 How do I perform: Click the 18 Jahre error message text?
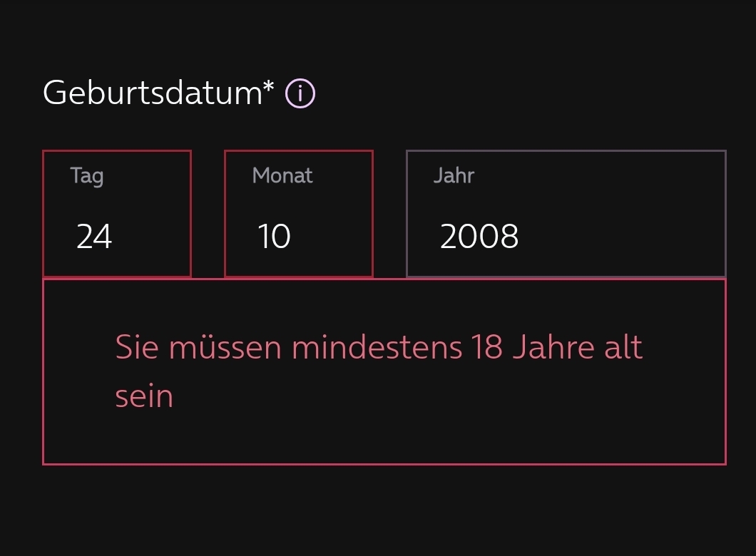379,371
